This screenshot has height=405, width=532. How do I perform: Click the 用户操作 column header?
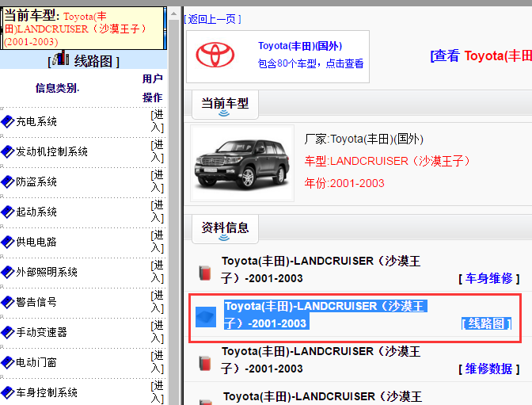pos(152,88)
